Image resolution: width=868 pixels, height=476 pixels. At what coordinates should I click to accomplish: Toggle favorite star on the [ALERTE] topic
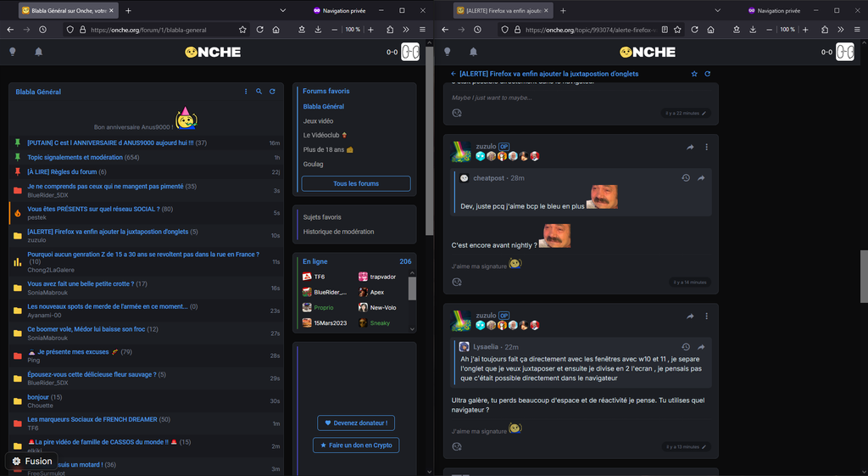point(694,74)
